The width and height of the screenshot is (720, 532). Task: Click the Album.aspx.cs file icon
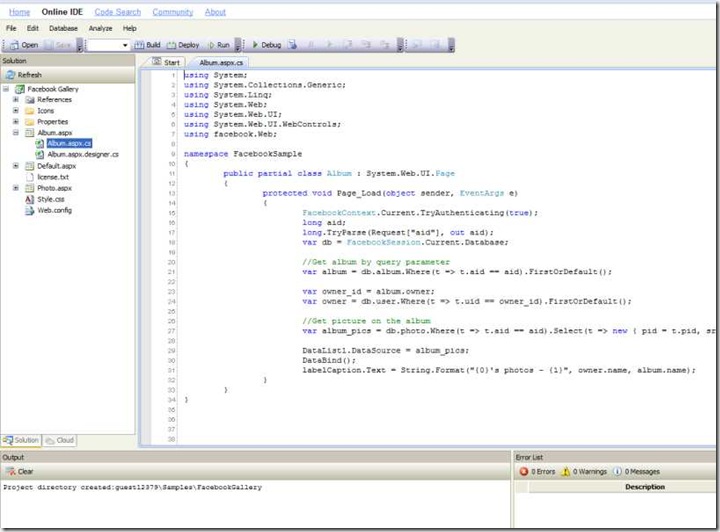click(x=40, y=144)
